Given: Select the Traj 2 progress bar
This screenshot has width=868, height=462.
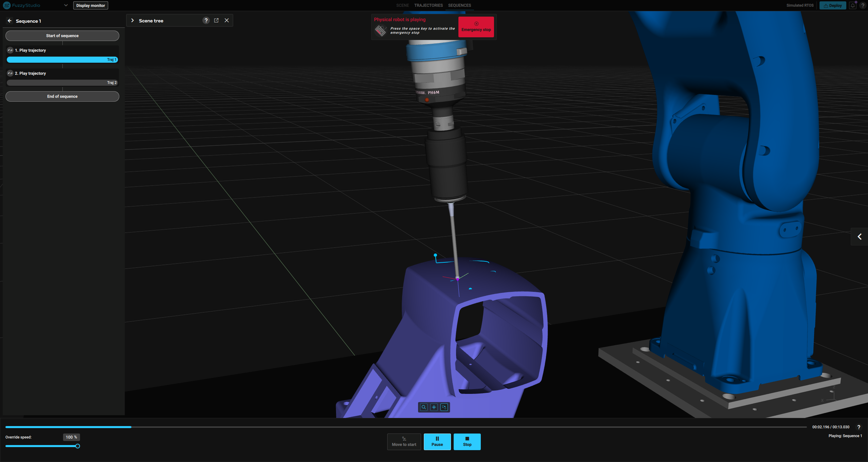Looking at the screenshot, I should pos(62,83).
